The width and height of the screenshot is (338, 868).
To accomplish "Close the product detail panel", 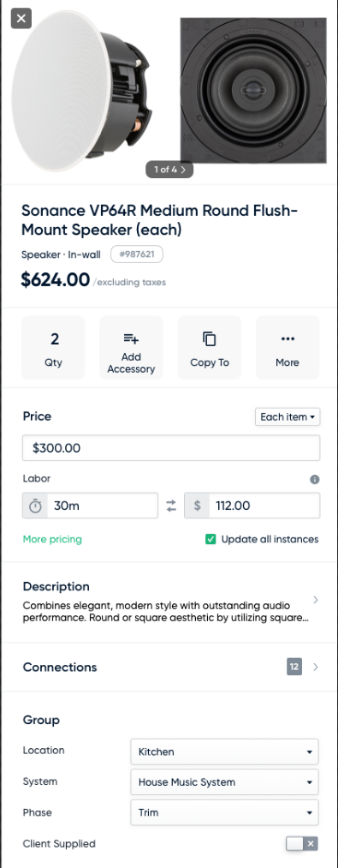I will (21, 18).
